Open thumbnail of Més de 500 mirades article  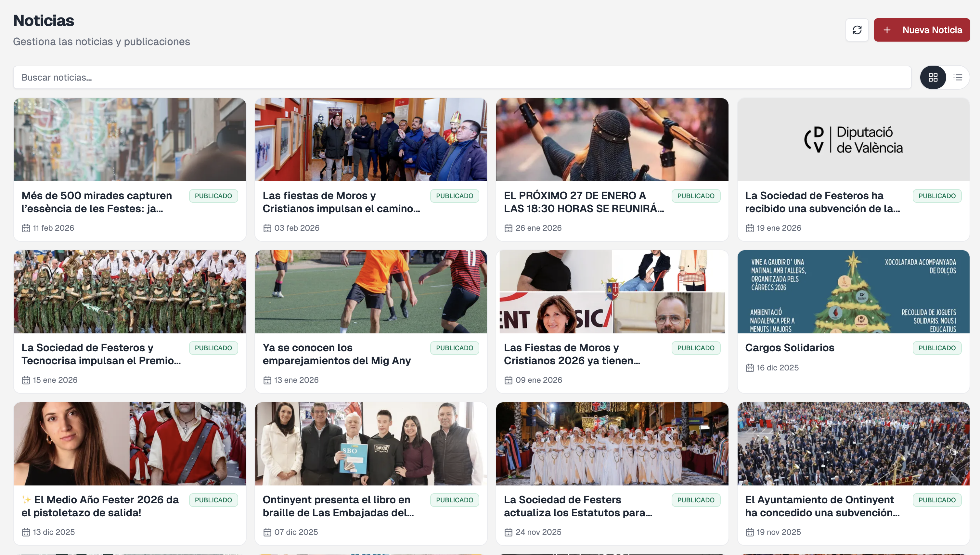tap(130, 139)
